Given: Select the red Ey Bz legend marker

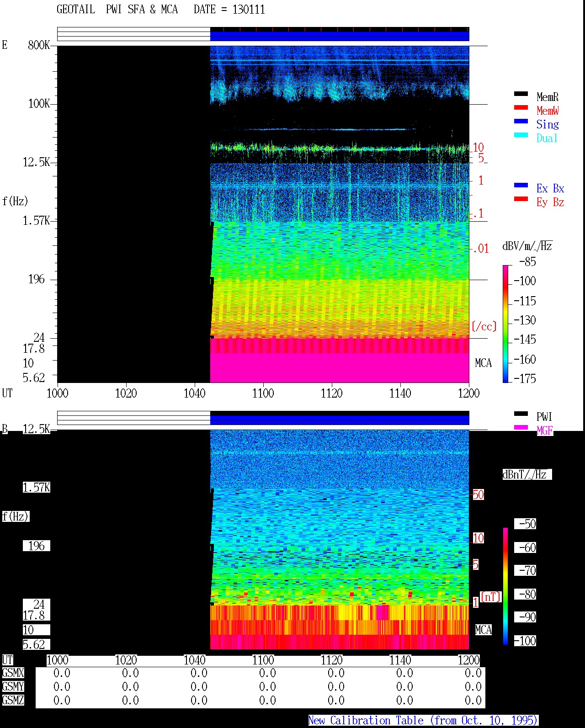Looking at the screenshot, I should 521,199.
